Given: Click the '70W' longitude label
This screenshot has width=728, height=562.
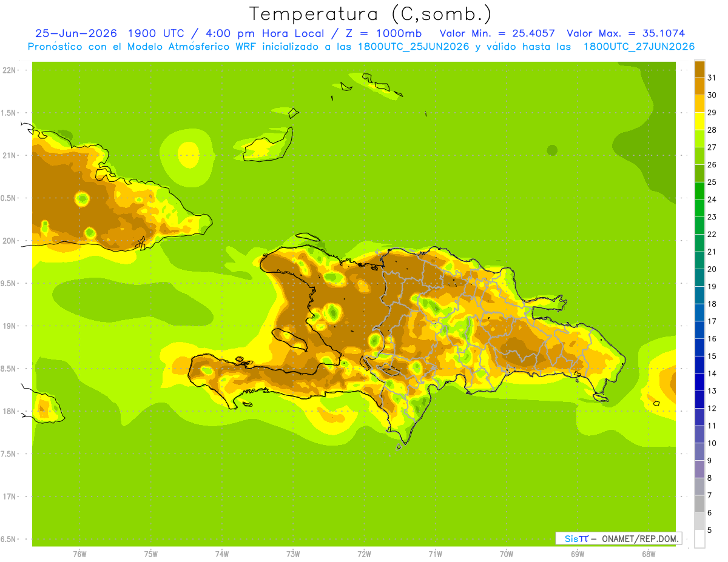Looking at the screenshot, I should click(x=507, y=554).
